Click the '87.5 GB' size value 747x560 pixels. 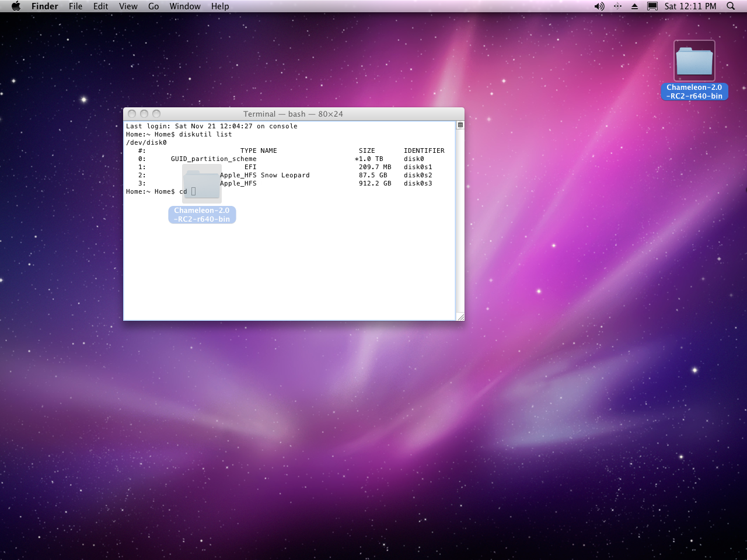[373, 175]
